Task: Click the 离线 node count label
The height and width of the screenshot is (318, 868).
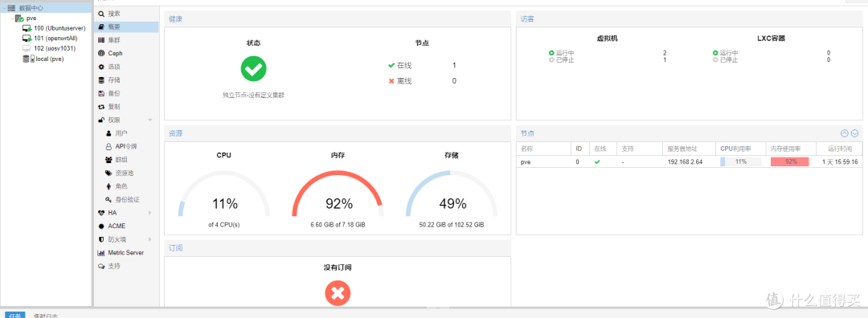Action: click(x=404, y=81)
